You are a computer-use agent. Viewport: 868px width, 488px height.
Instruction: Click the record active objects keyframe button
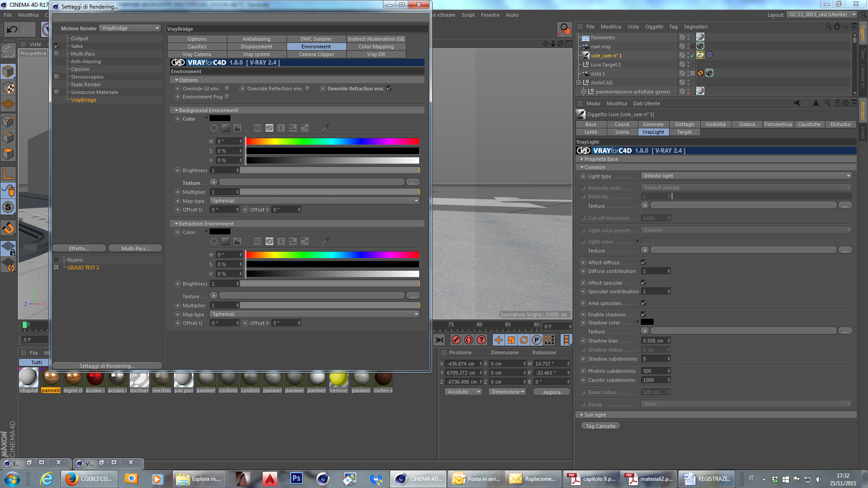coord(456,340)
